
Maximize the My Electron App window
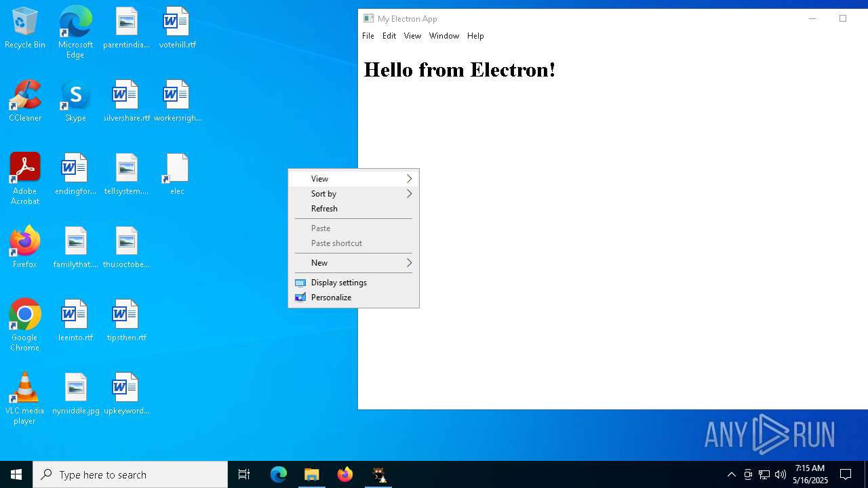pos(843,18)
